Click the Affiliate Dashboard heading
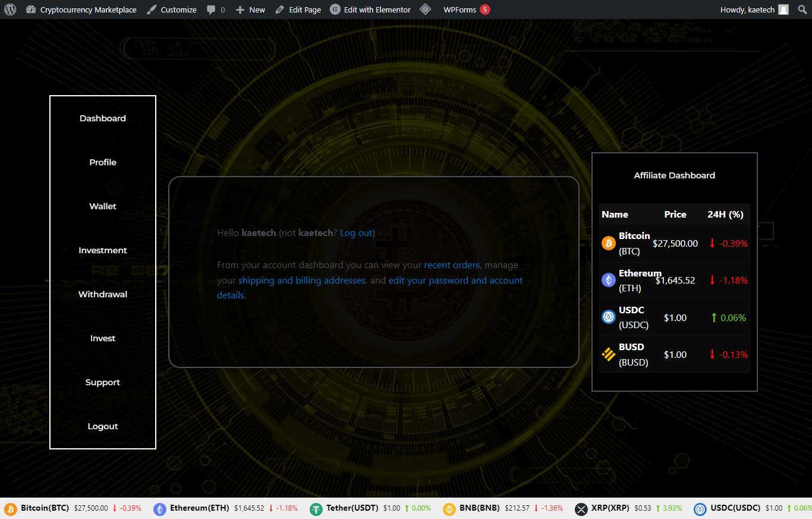 675,175
